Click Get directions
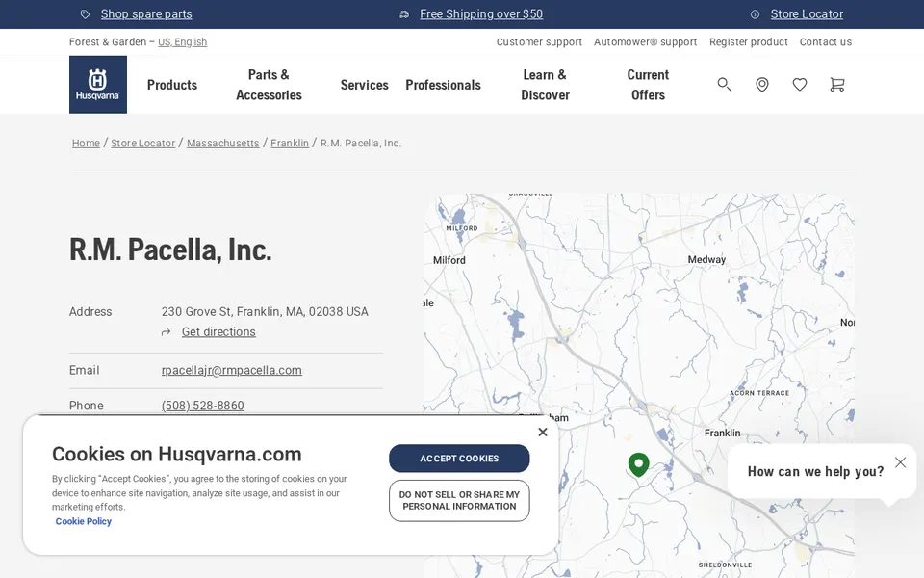 pos(218,332)
